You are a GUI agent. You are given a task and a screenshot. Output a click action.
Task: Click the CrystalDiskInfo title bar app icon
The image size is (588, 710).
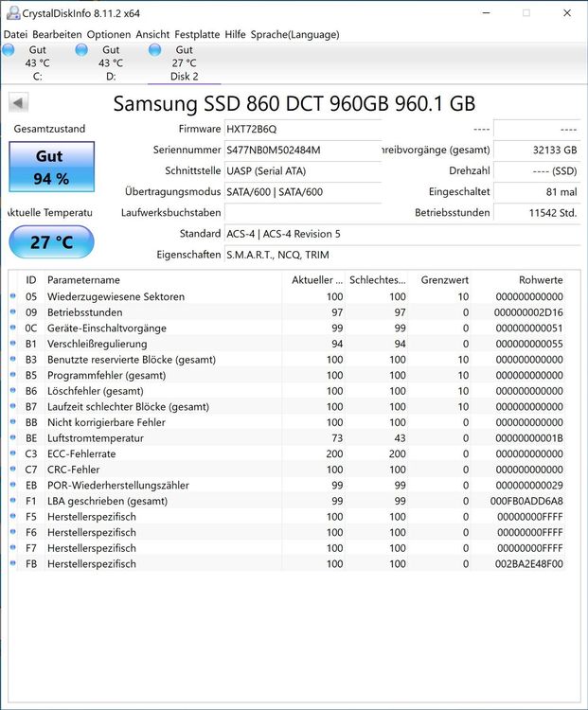tap(13, 13)
